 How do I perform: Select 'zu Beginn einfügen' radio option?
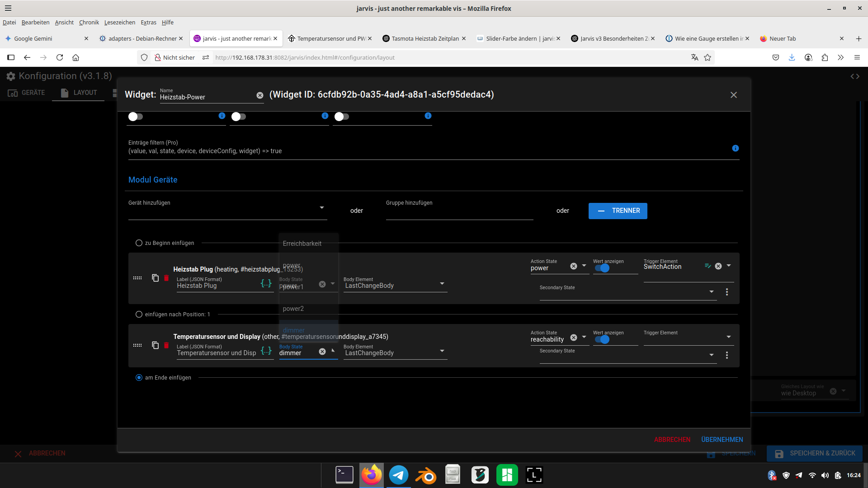pyautogui.click(x=139, y=243)
